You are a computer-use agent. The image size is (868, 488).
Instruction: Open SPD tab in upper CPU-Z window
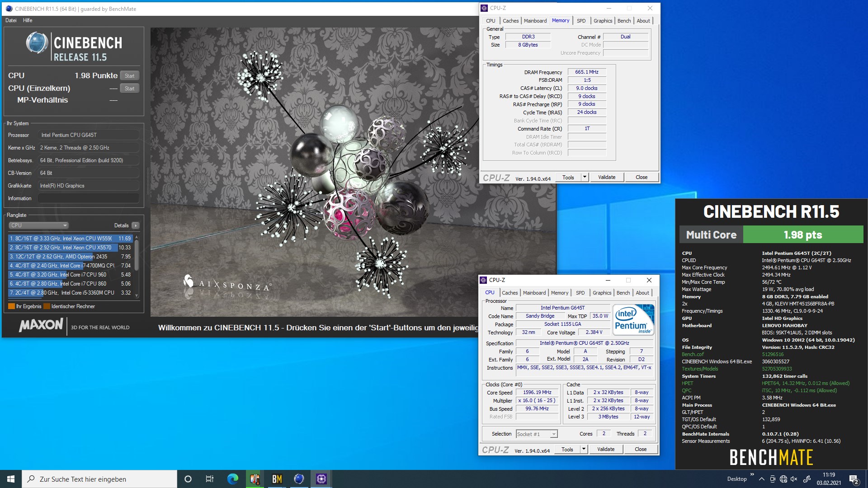click(x=581, y=21)
